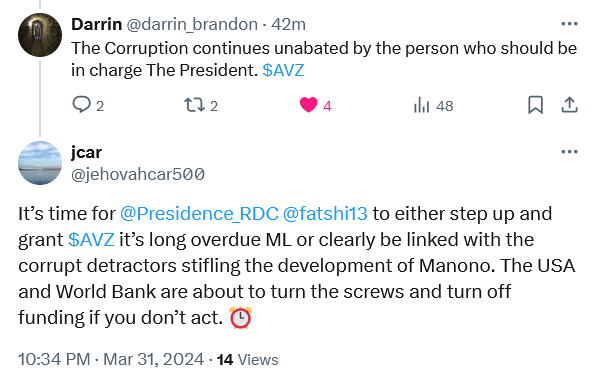The height and width of the screenshot is (385, 598).
Task: Bookmark Darrin's tweet
Action: [x=535, y=105]
